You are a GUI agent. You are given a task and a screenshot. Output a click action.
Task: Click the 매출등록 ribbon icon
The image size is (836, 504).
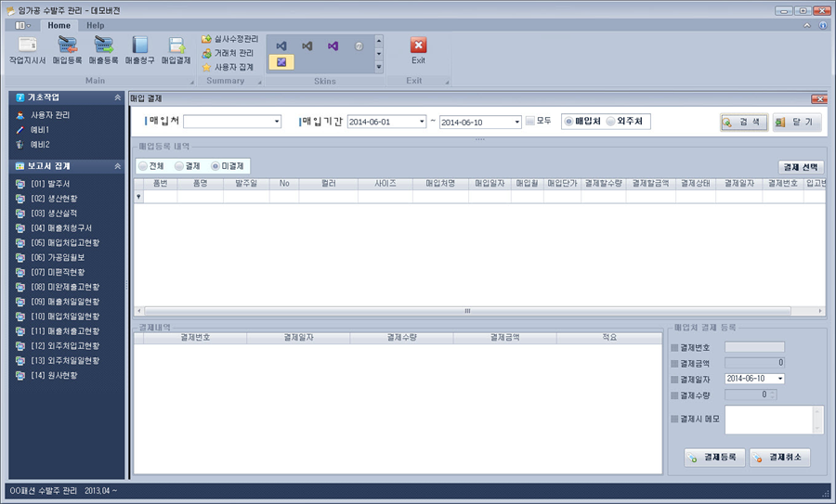point(103,51)
